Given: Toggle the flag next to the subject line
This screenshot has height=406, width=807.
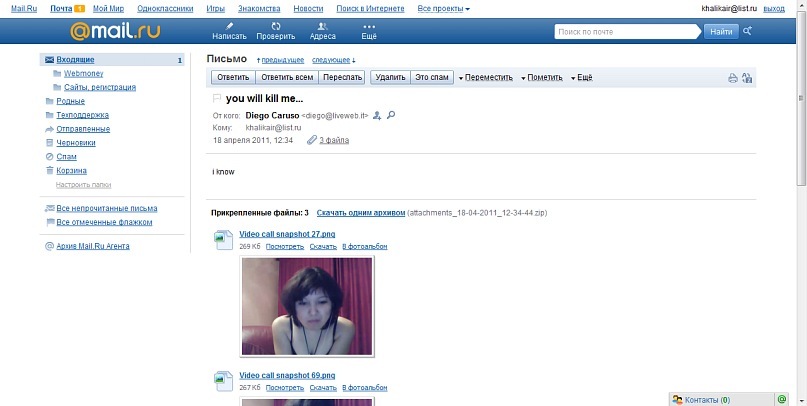Looking at the screenshot, I should [x=217, y=98].
